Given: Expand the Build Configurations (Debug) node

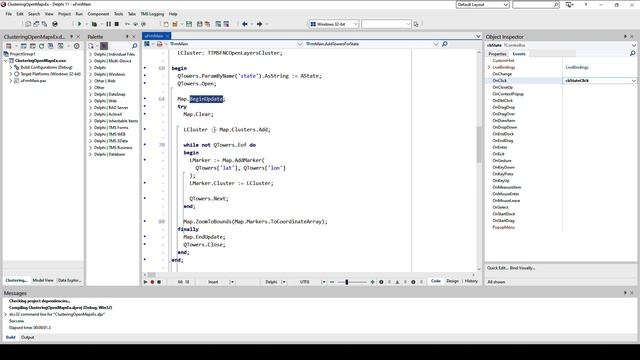Looking at the screenshot, I should 11,67.
